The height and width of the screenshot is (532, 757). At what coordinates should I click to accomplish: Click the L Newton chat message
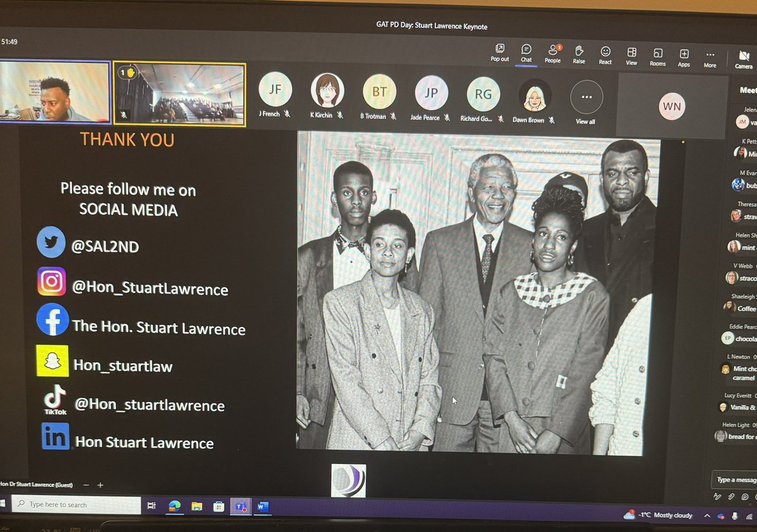point(738,369)
